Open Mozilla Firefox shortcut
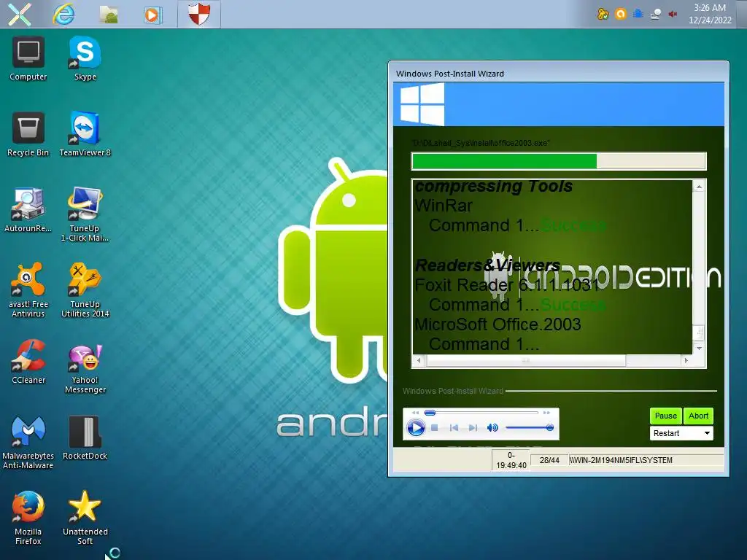 click(x=28, y=518)
